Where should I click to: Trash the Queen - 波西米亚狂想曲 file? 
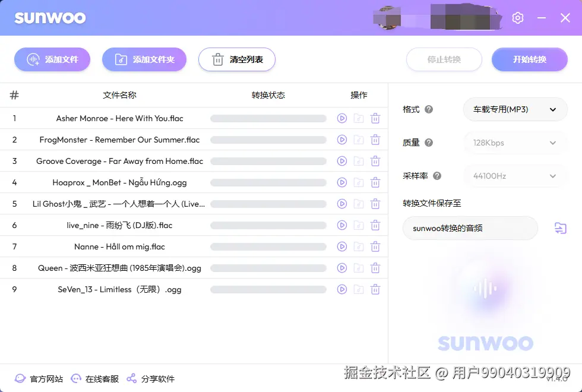point(375,268)
